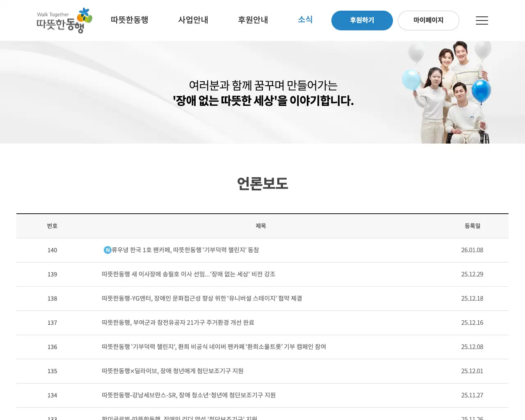The width and height of the screenshot is (525, 420).
Task: Click the 후원하기 button
Action: pyautogui.click(x=362, y=20)
